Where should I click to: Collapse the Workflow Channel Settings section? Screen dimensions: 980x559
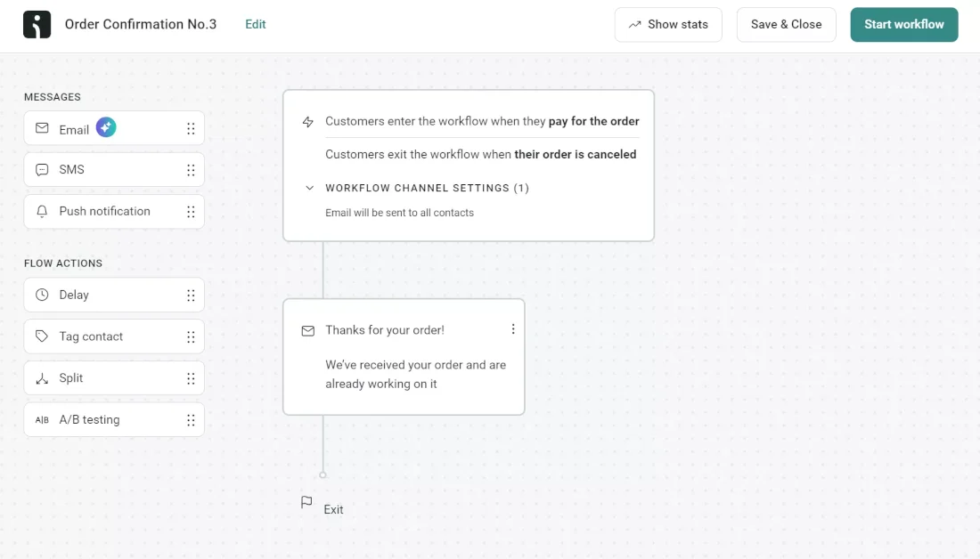click(309, 188)
